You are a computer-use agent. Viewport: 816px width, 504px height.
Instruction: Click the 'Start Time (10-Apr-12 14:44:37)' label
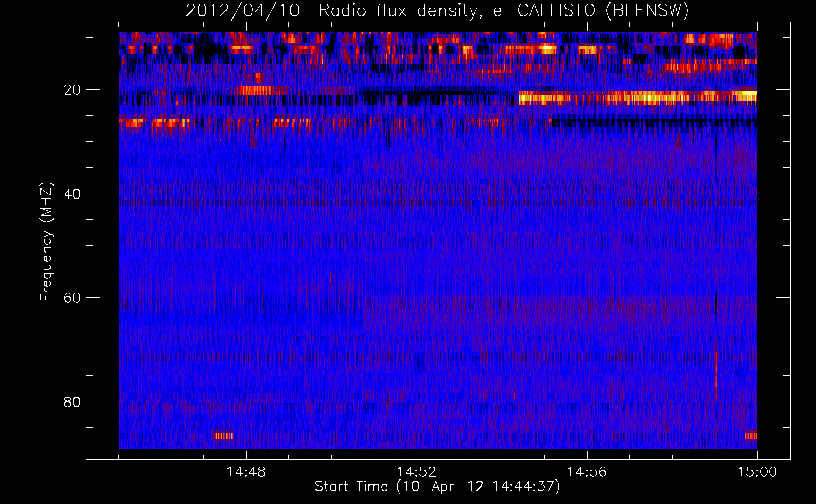tap(437, 487)
